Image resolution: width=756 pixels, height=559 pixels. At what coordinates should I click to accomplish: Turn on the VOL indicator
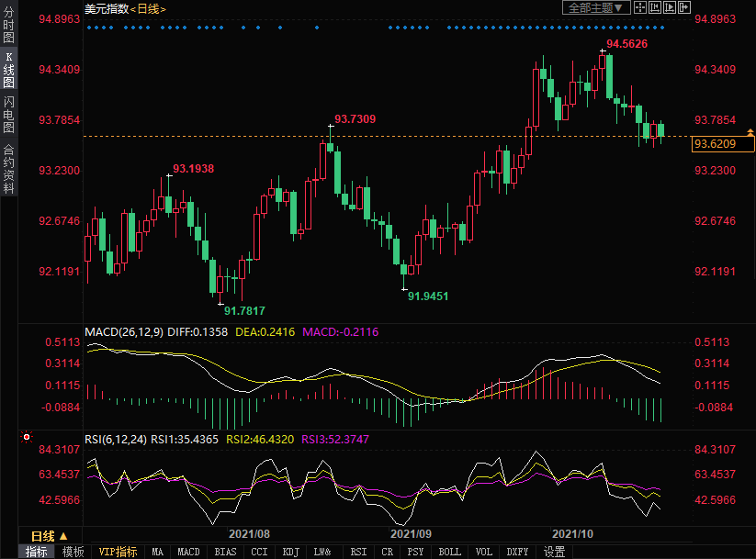[x=484, y=552]
